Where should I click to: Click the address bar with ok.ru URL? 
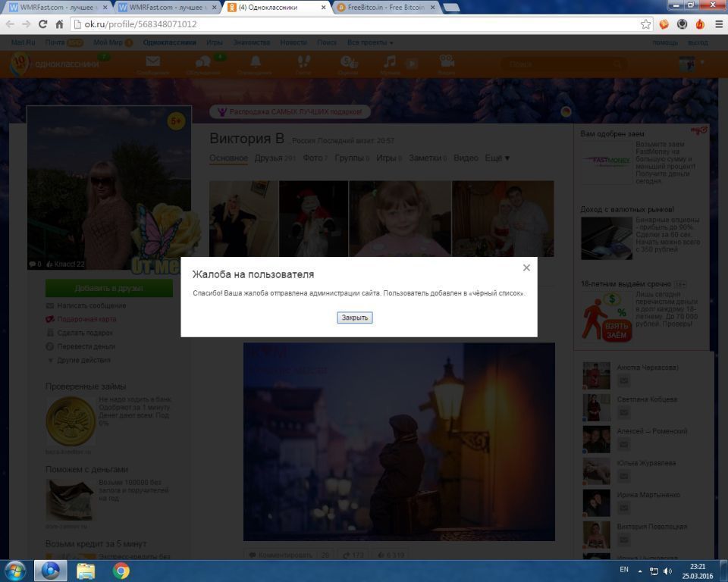click(355, 24)
